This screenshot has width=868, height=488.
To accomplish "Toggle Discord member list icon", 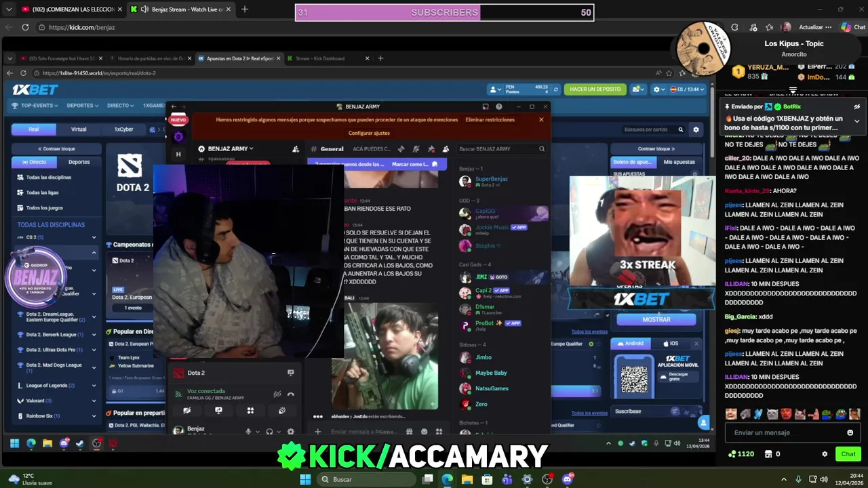I will pos(446,149).
